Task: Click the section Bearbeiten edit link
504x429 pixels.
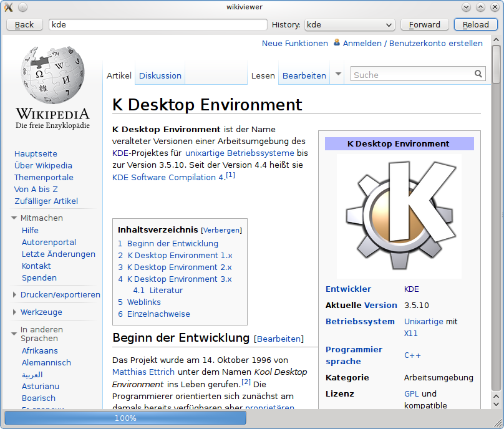Action: (279, 339)
